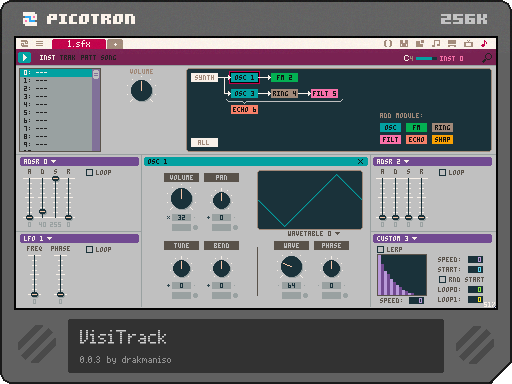Open the hamburger app menu

40,43
